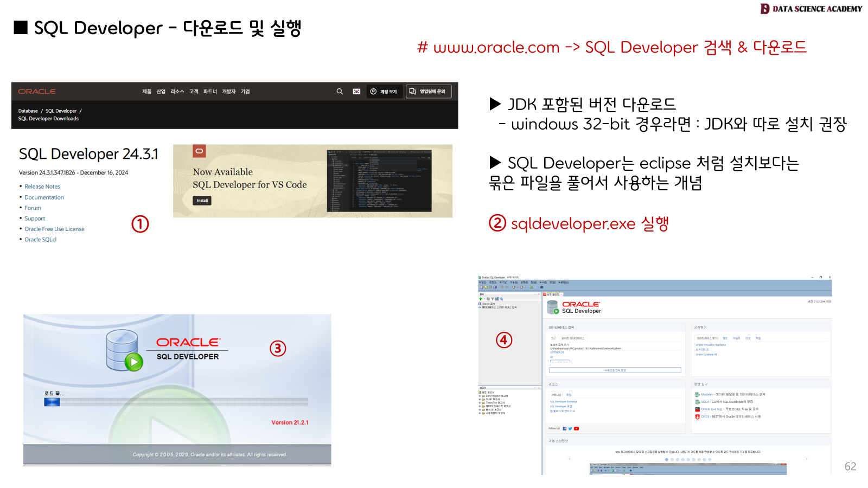Open the YouTube icon under Follow Us
The width and height of the screenshot is (868, 488).
click(x=576, y=428)
